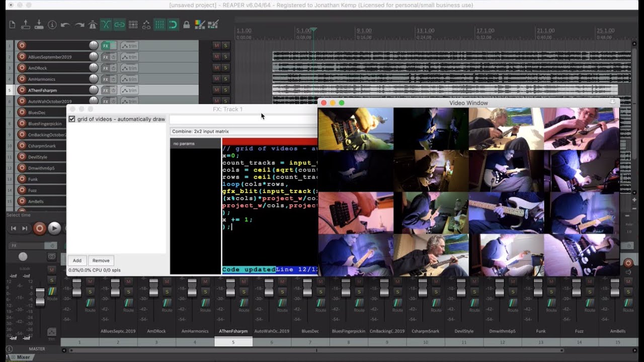Toggle snapping magnet icon

click(173, 24)
